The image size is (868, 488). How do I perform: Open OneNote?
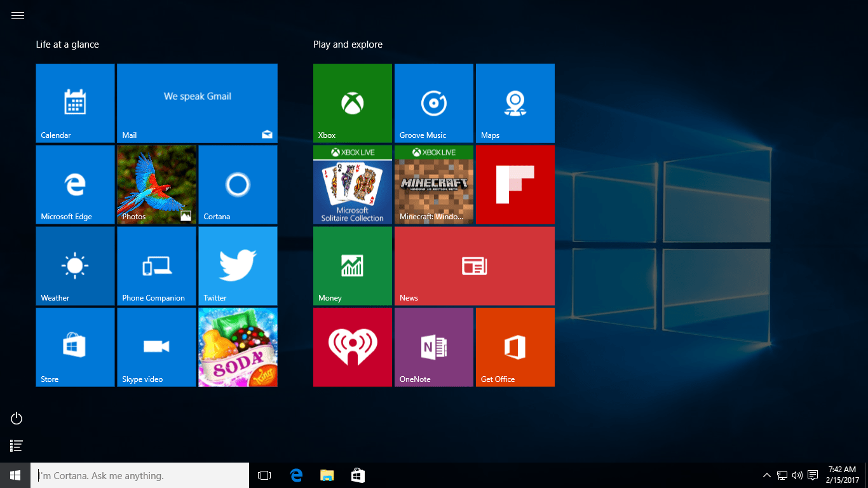[433, 347]
